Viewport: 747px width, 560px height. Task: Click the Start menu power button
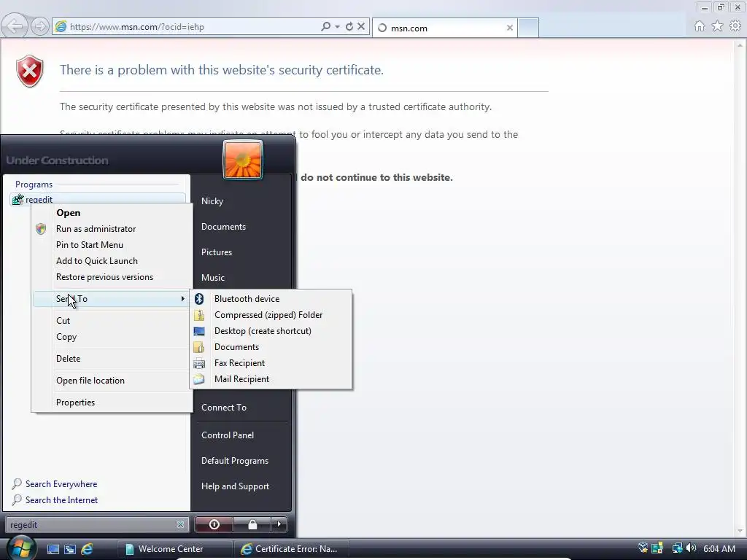pyautogui.click(x=214, y=524)
